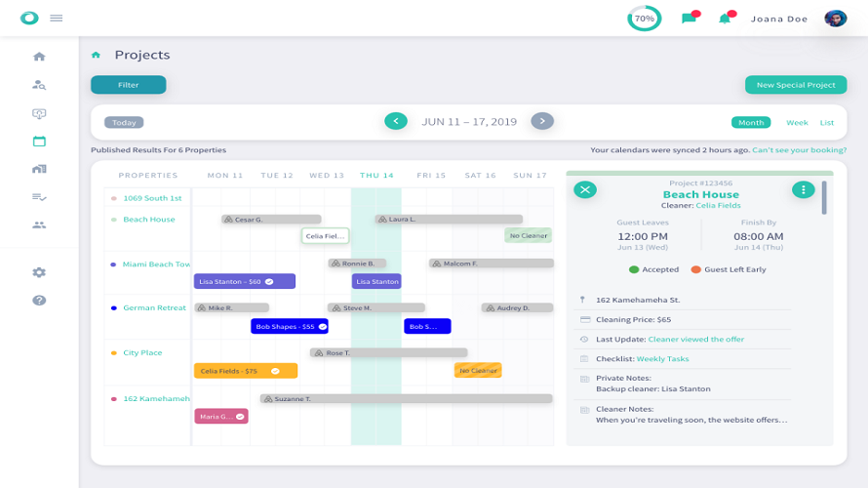Click New Special Project button
Screen dimensions: 868x488
pyautogui.click(x=796, y=85)
